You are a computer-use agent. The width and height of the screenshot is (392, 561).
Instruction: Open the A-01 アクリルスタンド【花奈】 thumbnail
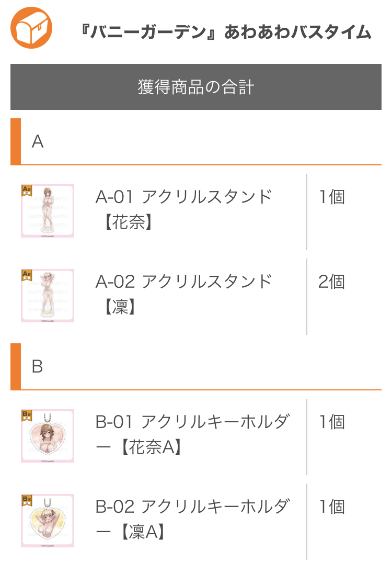click(x=48, y=211)
